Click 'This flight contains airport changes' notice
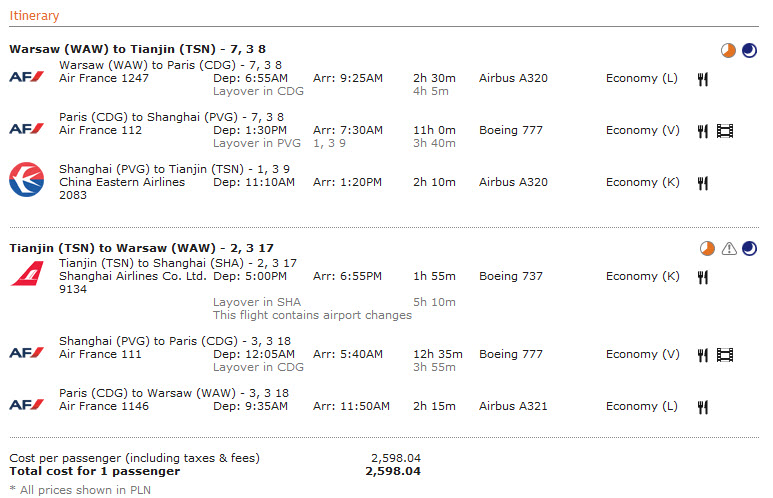Screen dimensions: 773x498 click(312, 315)
